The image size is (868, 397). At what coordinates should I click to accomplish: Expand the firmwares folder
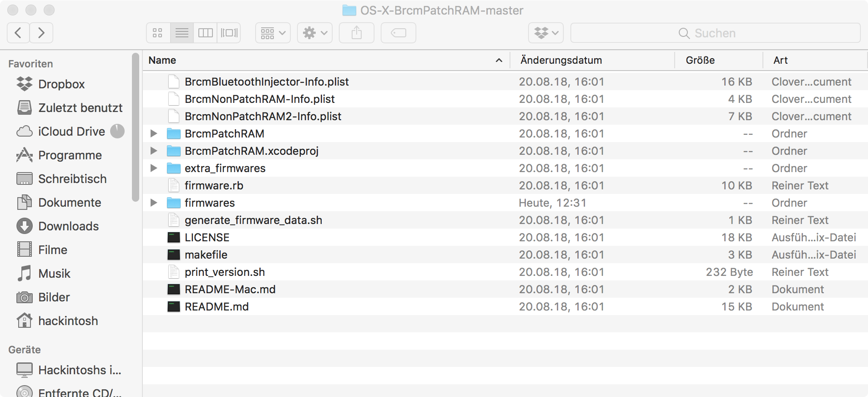(154, 203)
